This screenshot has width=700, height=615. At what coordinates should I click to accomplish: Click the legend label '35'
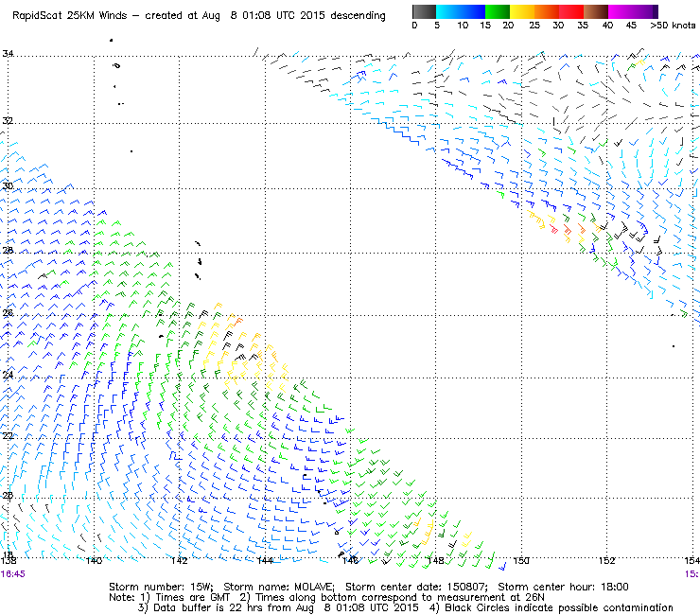583,26
